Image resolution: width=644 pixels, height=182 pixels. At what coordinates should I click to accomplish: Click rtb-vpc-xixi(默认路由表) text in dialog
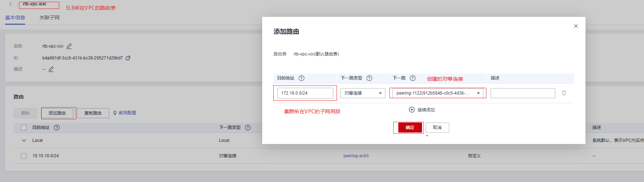point(316,54)
